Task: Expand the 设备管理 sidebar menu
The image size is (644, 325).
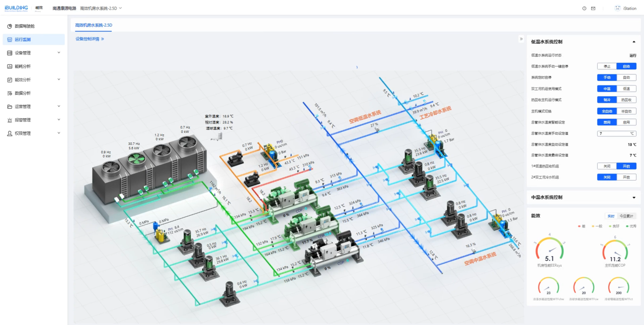Action: [x=59, y=53]
